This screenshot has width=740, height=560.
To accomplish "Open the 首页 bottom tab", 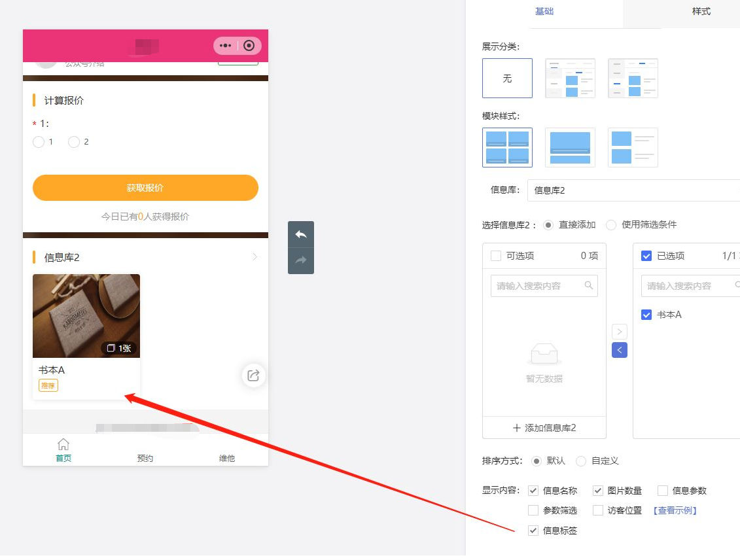I will point(63,451).
